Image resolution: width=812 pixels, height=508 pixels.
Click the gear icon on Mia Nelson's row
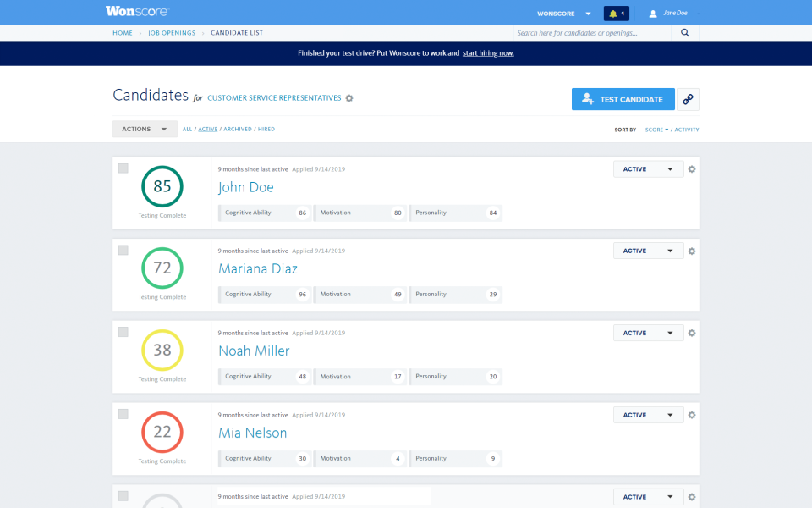[692, 415]
